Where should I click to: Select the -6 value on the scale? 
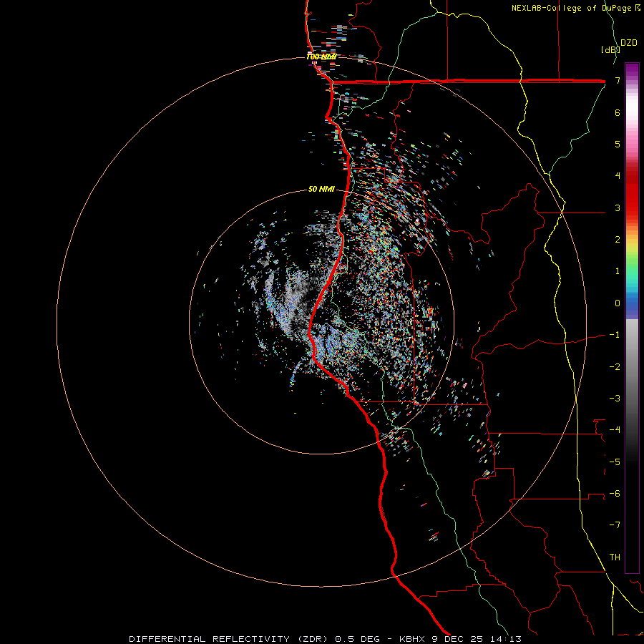[615, 494]
